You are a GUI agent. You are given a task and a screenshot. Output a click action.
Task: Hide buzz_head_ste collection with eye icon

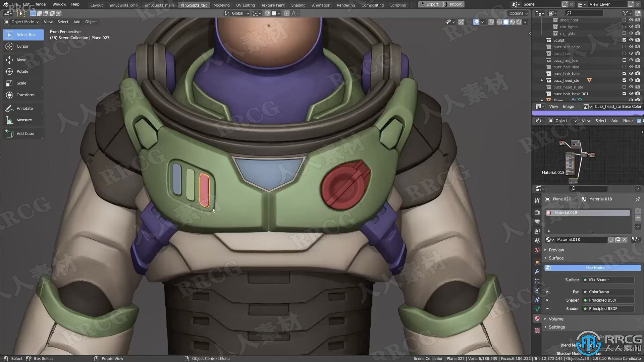(x=631, y=80)
